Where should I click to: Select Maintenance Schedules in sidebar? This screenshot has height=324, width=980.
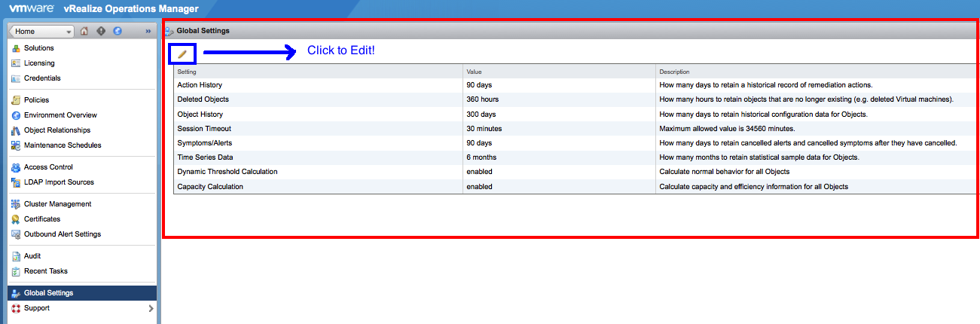point(62,145)
